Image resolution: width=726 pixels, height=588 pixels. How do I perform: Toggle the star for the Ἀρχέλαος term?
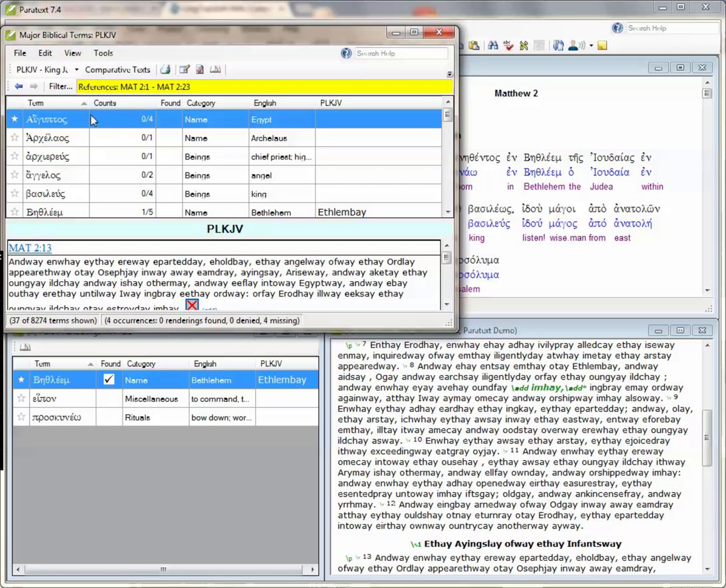click(15, 137)
